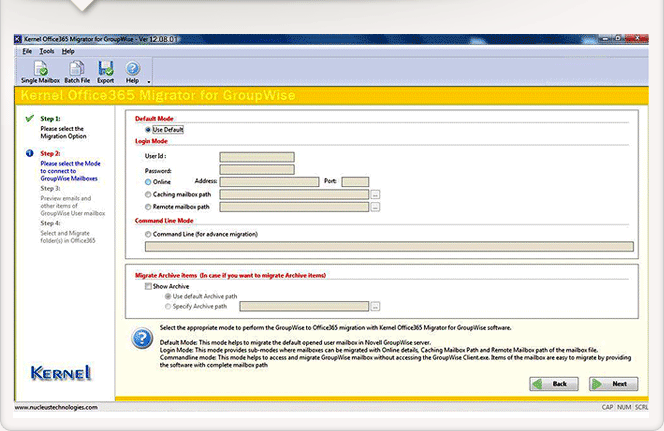Click the Single Mailbox toolbar icon

point(41,72)
